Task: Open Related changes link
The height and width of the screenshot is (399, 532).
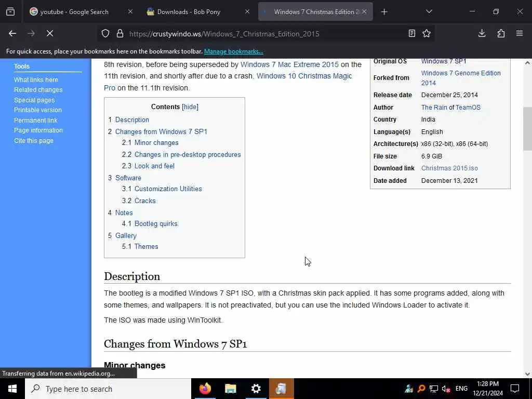Action: click(x=38, y=90)
